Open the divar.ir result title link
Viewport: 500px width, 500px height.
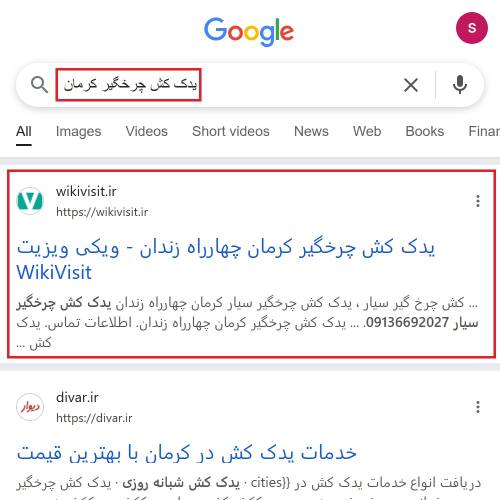pos(187,453)
